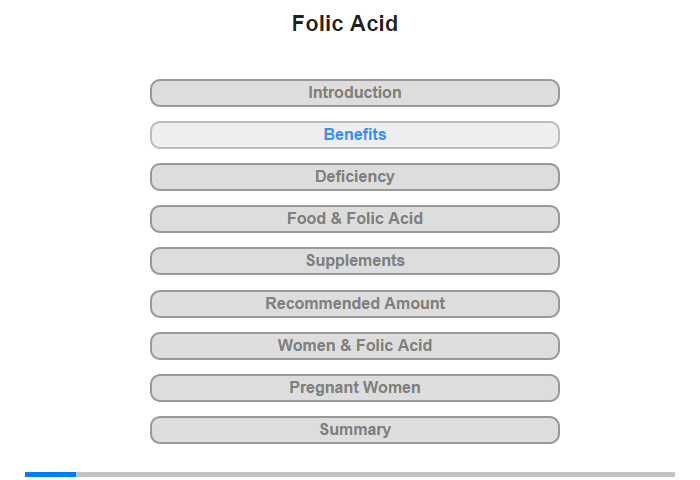Select Women & Folic Acid topic

tap(355, 346)
